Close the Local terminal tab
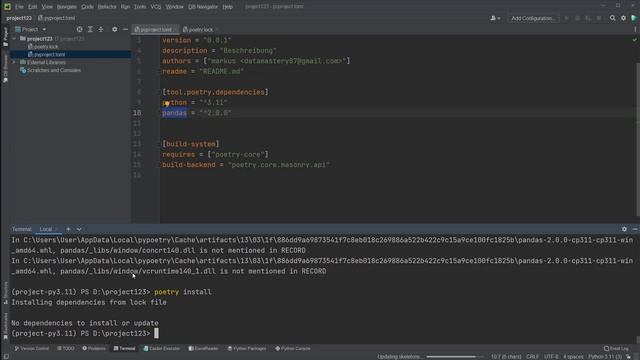The height and width of the screenshot is (360, 640). 57,229
